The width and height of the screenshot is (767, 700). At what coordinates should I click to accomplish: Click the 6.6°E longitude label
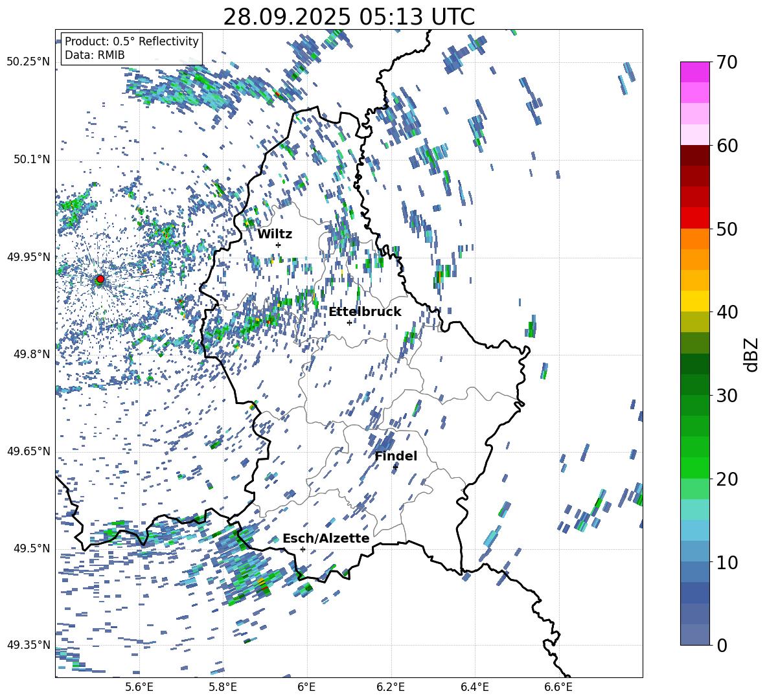click(x=558, y=687)
